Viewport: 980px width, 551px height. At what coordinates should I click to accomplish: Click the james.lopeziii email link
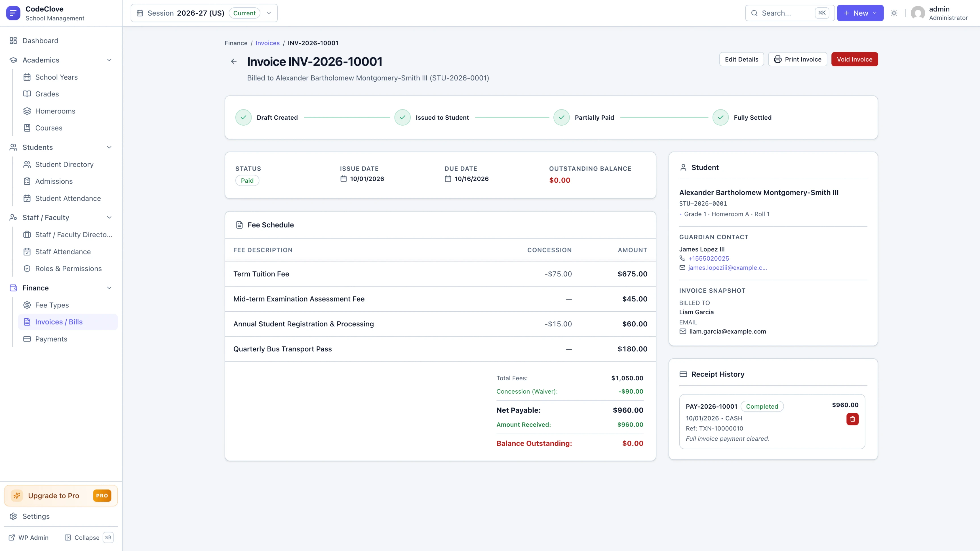tap(727, 268)
